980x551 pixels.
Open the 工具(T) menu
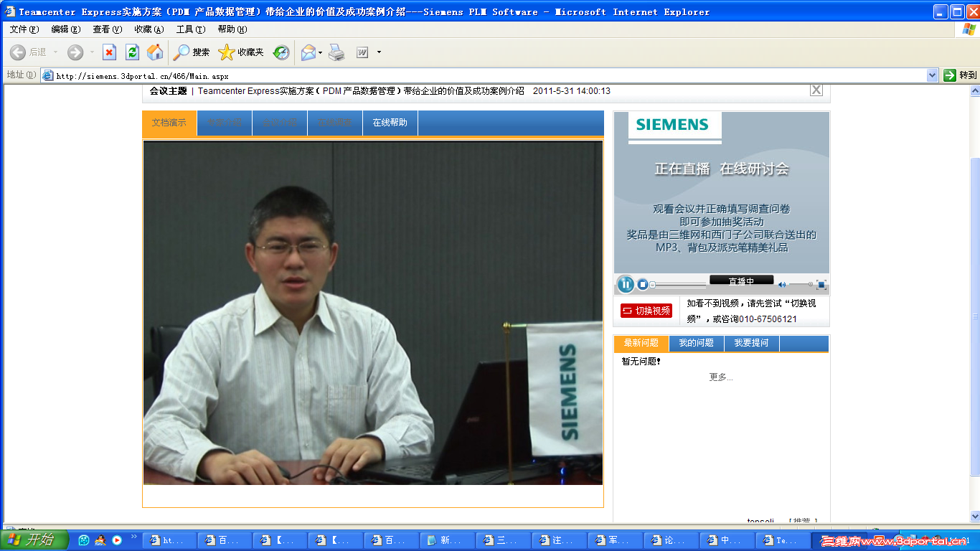191,29
